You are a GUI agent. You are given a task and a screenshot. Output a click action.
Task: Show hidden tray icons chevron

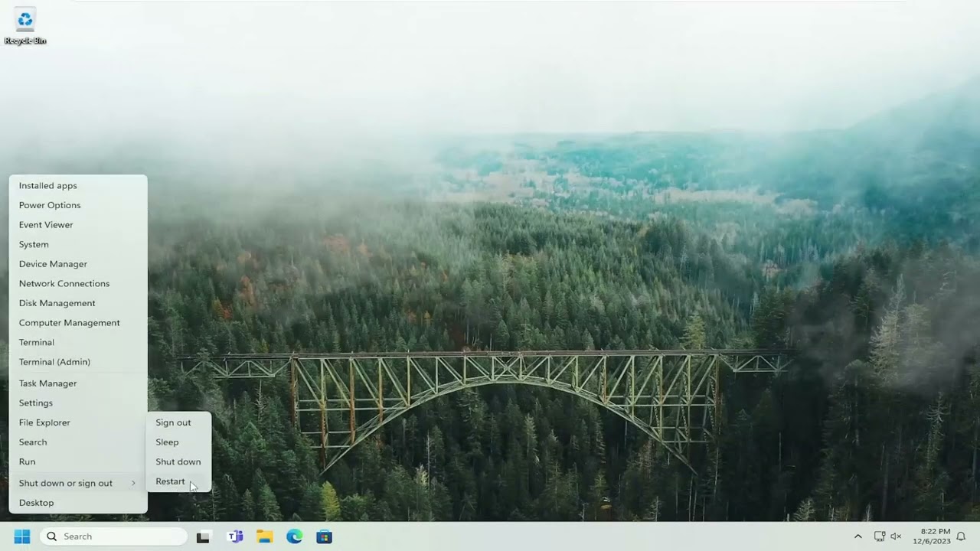[x=857, y=536]
